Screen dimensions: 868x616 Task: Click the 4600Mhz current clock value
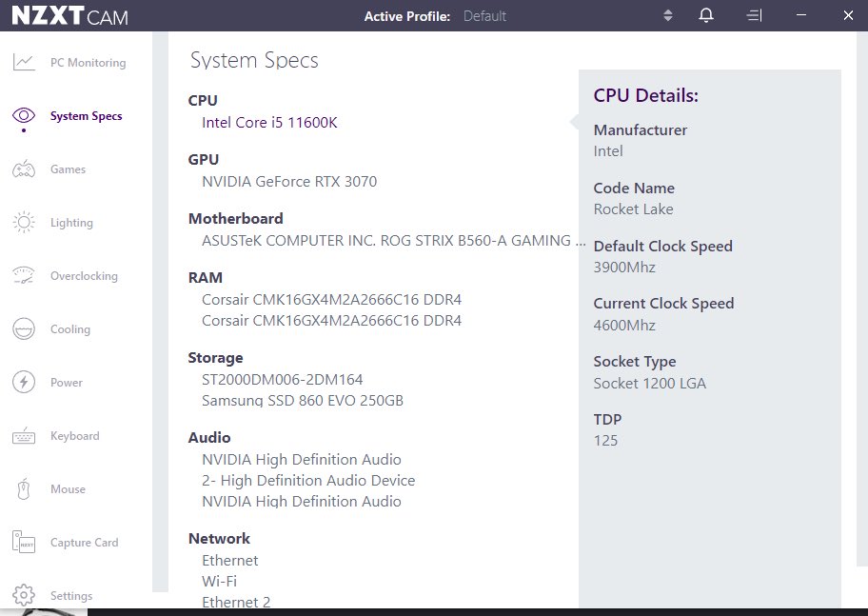click(x=624, y=326)
